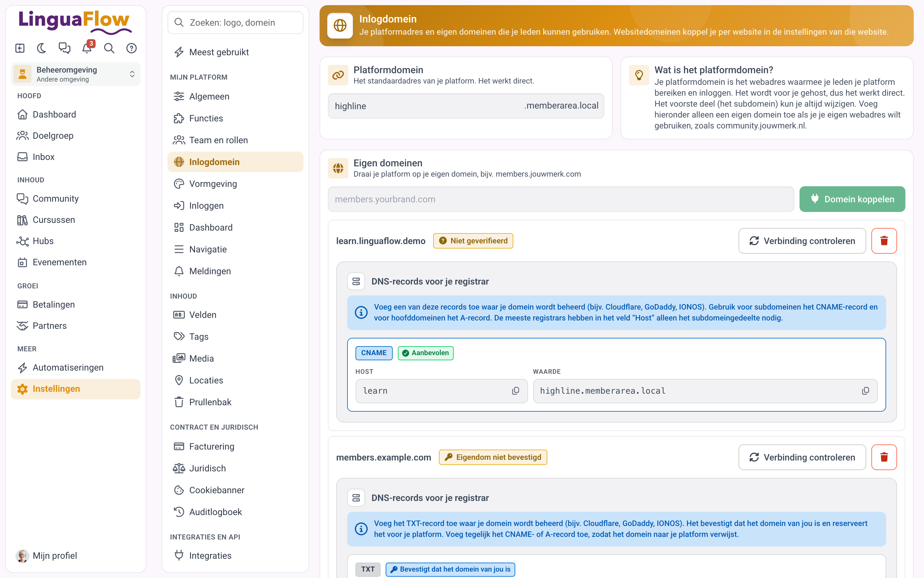The height and width of the screenshot is (578, 924).
Task: Open Partners in the sidebar
Action: (x=76, y=326)
